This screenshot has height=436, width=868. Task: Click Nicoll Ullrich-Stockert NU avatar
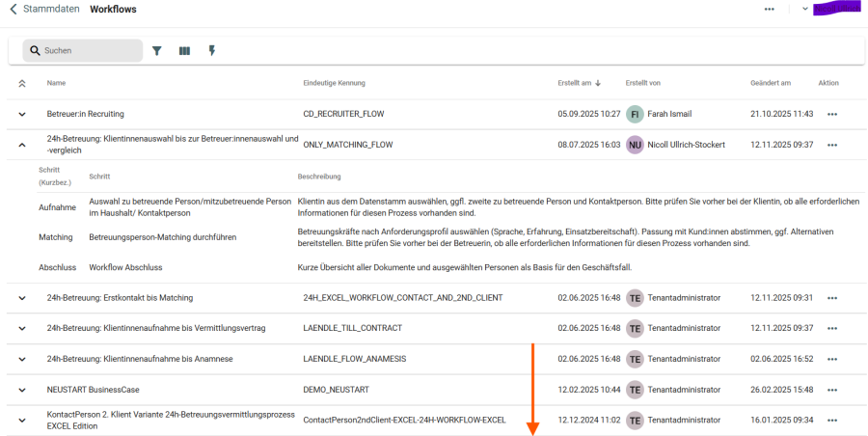click(635, 145)
